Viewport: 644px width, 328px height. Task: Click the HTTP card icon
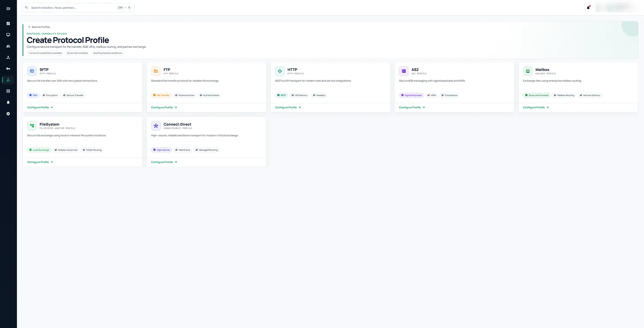[x=280, y=71]
